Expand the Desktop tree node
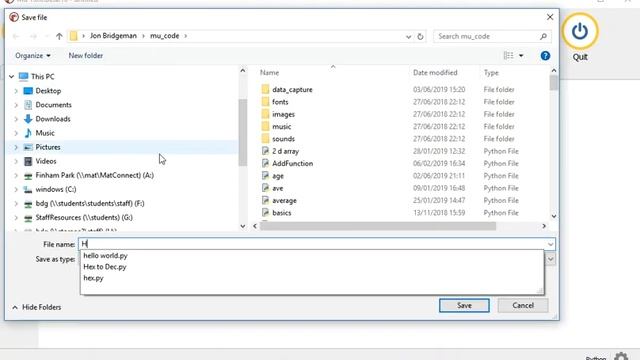The width and height of the screenshot is (640, 360). pos(16,91)
